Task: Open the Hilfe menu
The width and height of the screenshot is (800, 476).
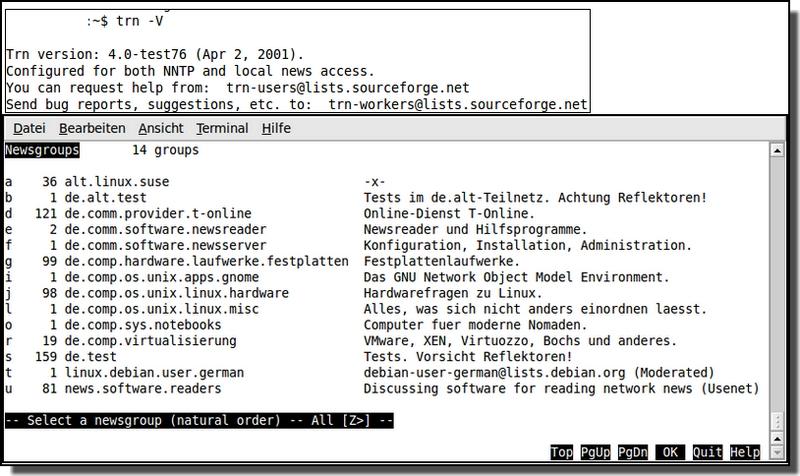Action: coord(276,128)
